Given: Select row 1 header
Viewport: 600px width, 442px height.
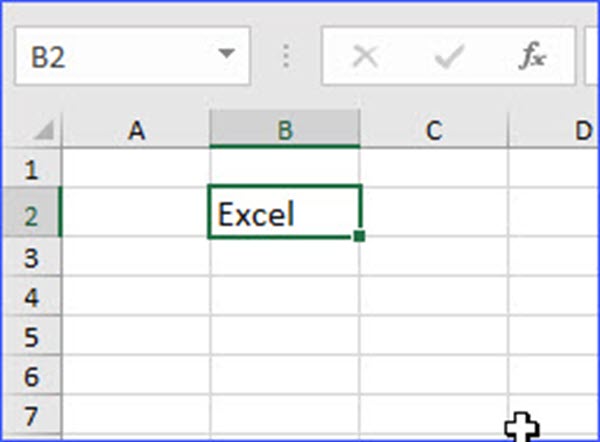Looking at the screenshot, I should (x=31, y=168).
